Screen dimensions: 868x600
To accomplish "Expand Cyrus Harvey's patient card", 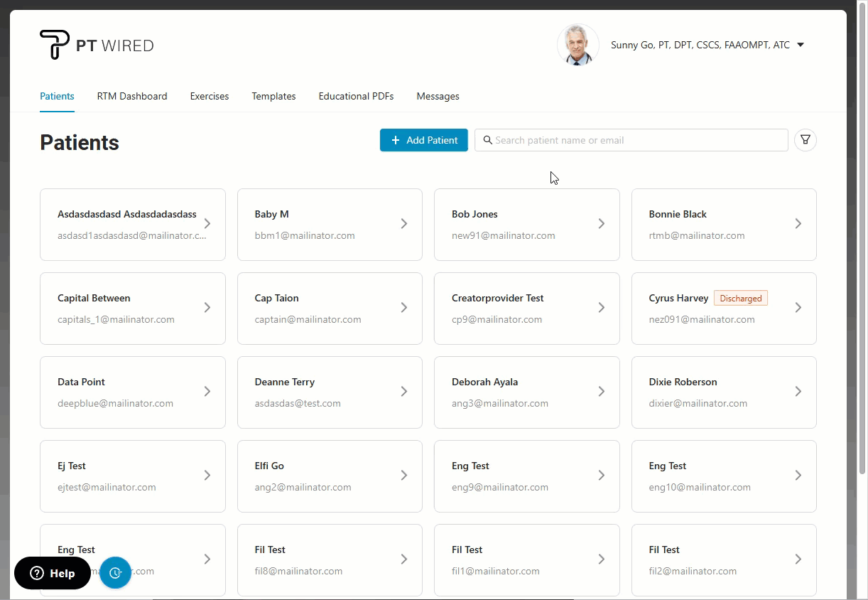I will 798,308.
